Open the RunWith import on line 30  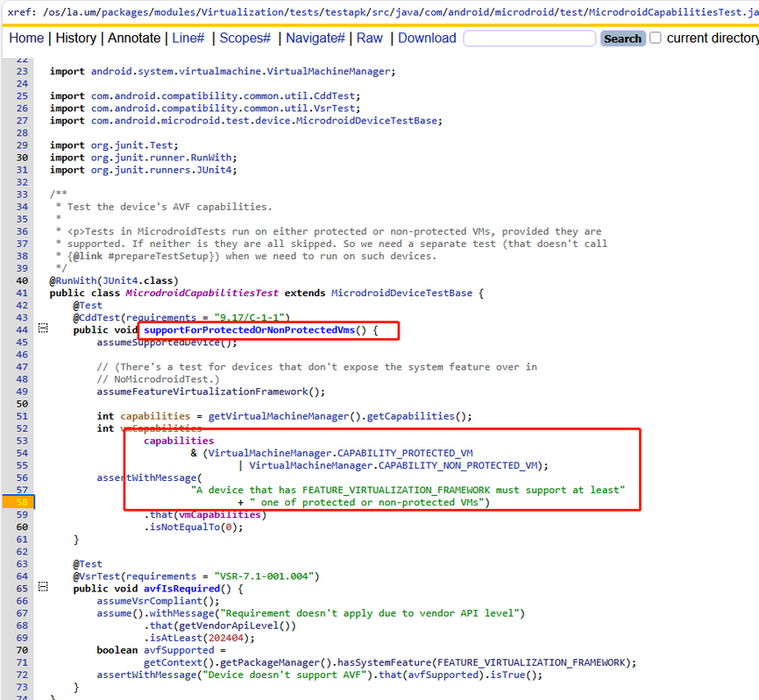pos(211,158)
